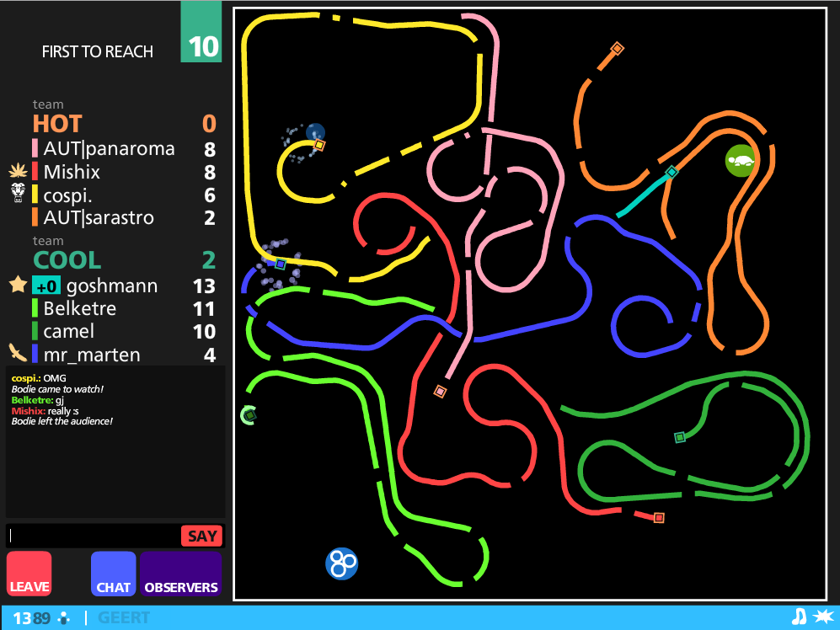Click Belketre's score 11
Screen dimensions: 840x630
[204, 309]
